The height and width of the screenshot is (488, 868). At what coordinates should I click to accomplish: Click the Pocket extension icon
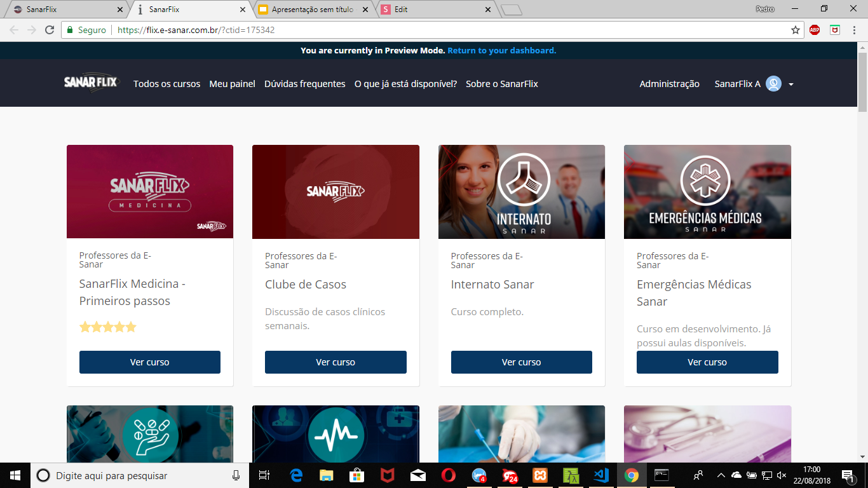[x=835, y=30]
